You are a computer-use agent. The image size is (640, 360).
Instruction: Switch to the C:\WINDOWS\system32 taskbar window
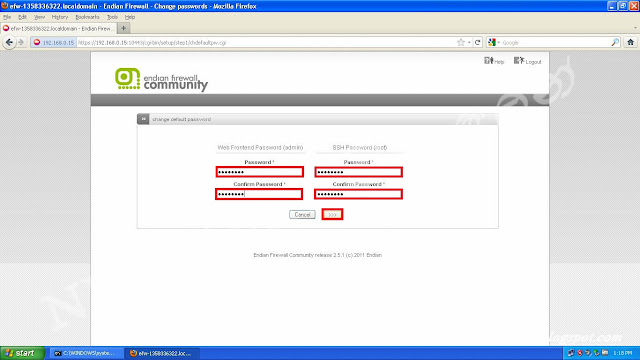click(86, 353)
